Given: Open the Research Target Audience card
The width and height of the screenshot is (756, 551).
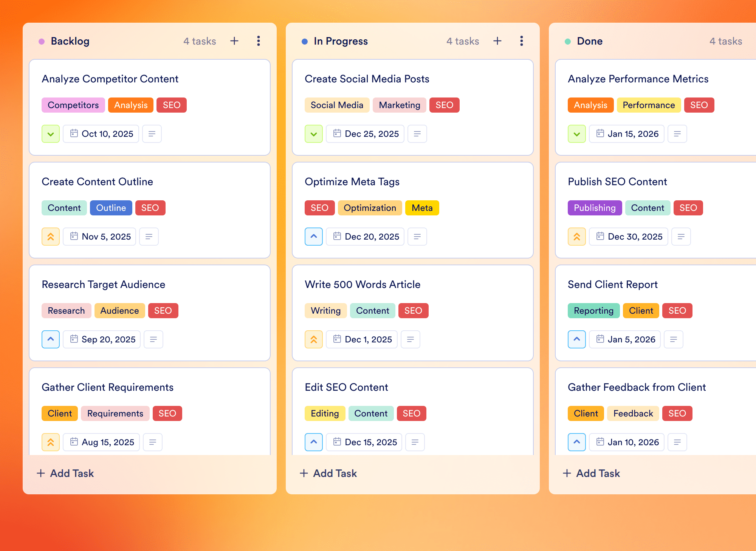Looking at the screenshot, I should [150, 313].
